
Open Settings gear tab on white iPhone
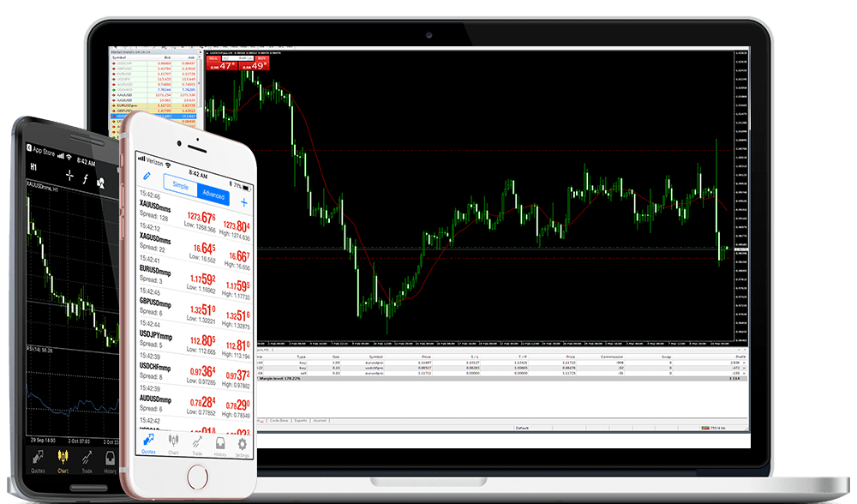pyautogui.click(x=243, y=447)
